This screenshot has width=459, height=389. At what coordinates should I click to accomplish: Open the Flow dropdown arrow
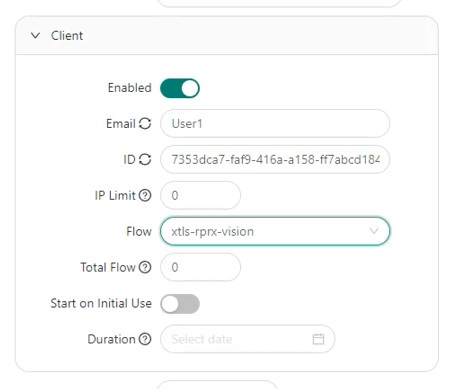374,231
